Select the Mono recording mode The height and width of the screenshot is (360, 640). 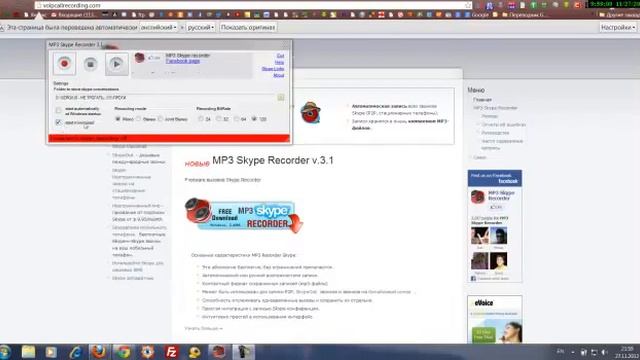click(x=118, y=119)
